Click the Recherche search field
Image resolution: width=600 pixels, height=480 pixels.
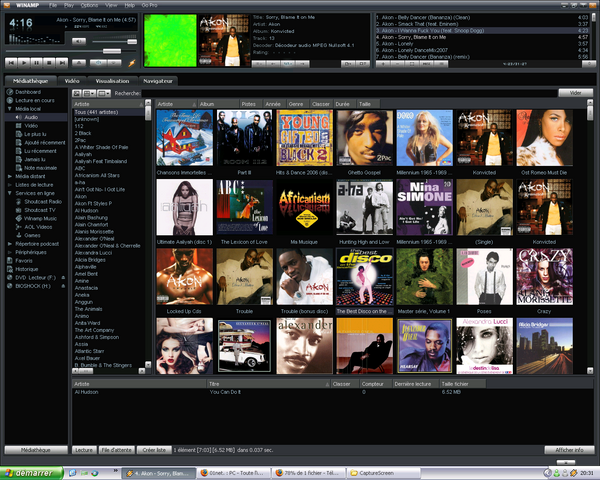349,93
